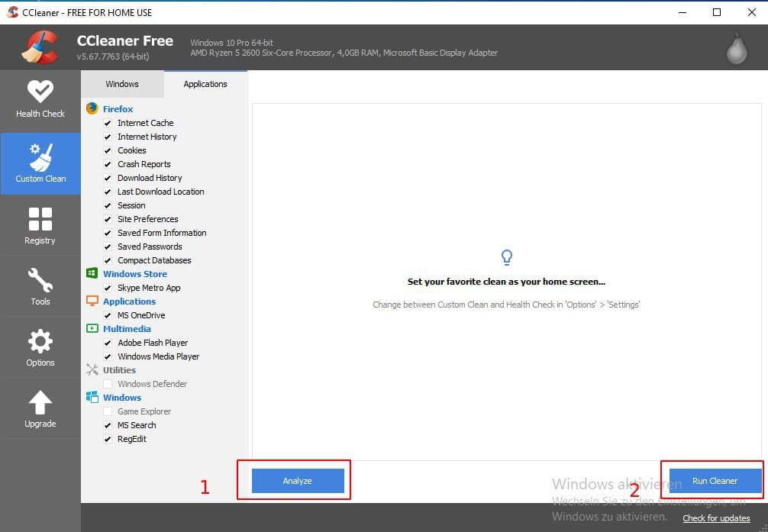Click the Multimedia category header
This screenshot has height=532, width=768.
127,329
